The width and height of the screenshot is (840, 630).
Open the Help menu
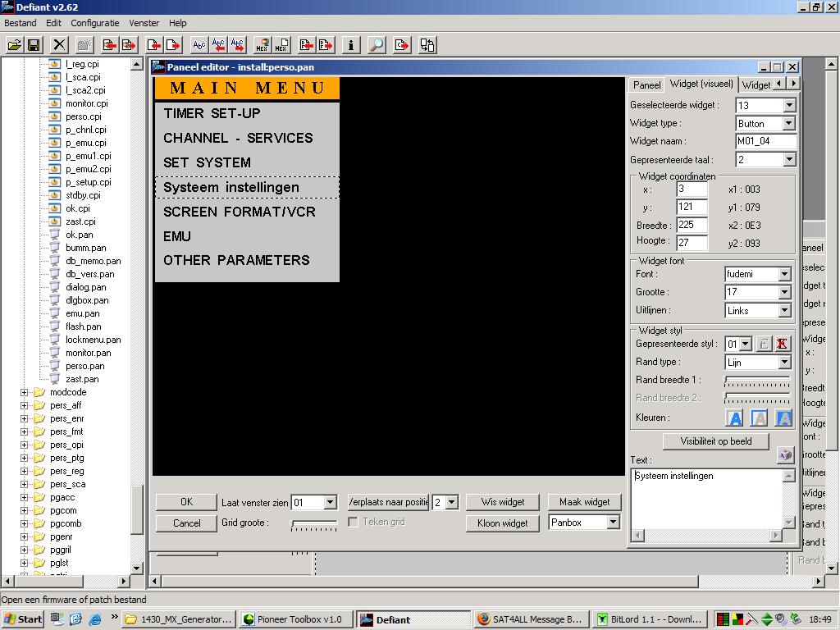coord(178,23)
